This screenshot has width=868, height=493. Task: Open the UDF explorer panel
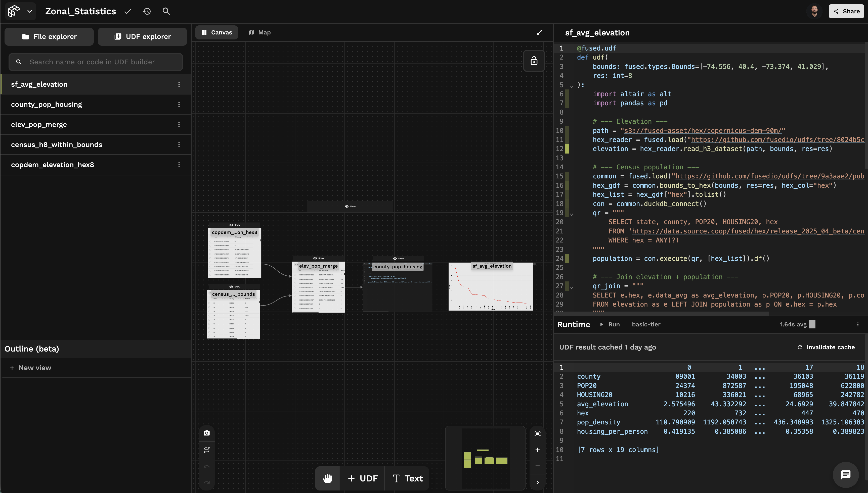(142, 36)
